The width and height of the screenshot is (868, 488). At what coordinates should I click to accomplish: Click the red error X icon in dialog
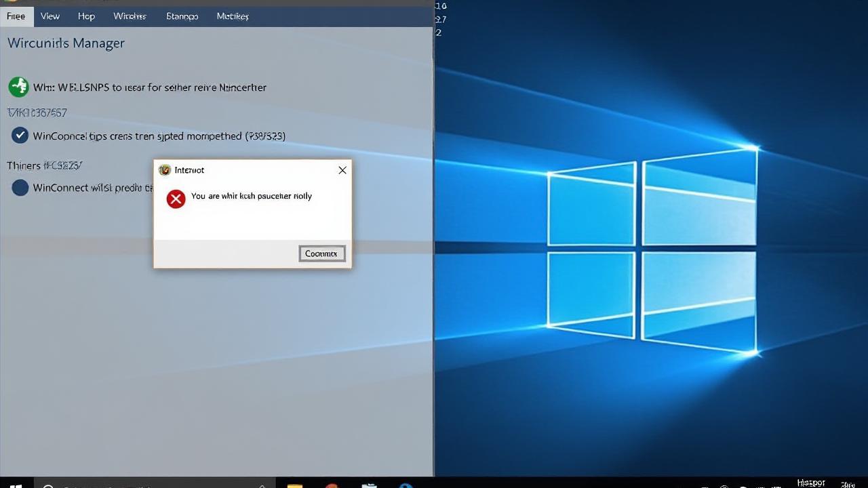pyautogui.click(x=176, y=199)
